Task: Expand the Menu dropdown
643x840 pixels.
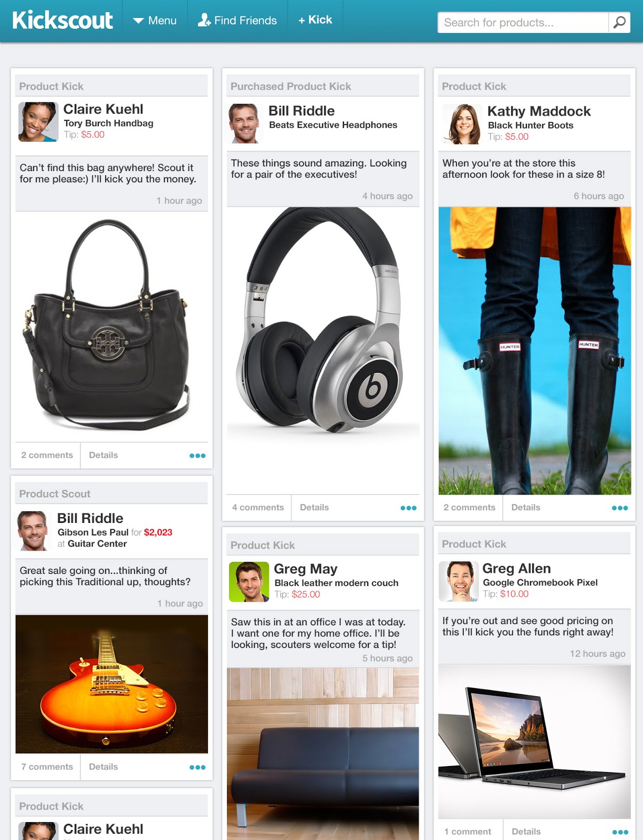Action: coord(154,20)
